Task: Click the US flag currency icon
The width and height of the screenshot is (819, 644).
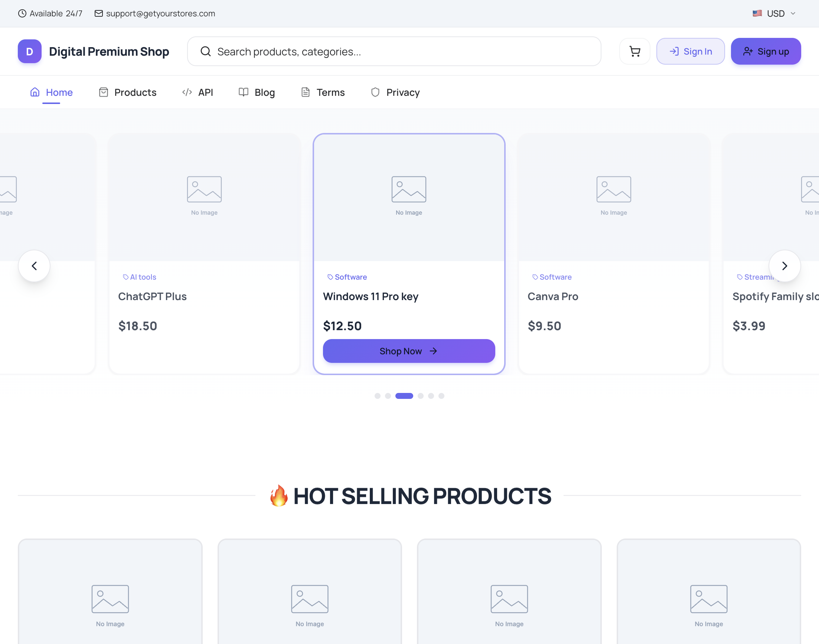Action: click(757, 14)
